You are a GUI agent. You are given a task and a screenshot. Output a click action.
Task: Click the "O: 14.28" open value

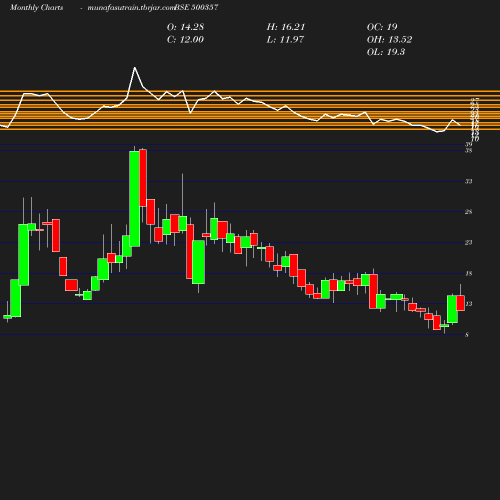coord(185,27)
